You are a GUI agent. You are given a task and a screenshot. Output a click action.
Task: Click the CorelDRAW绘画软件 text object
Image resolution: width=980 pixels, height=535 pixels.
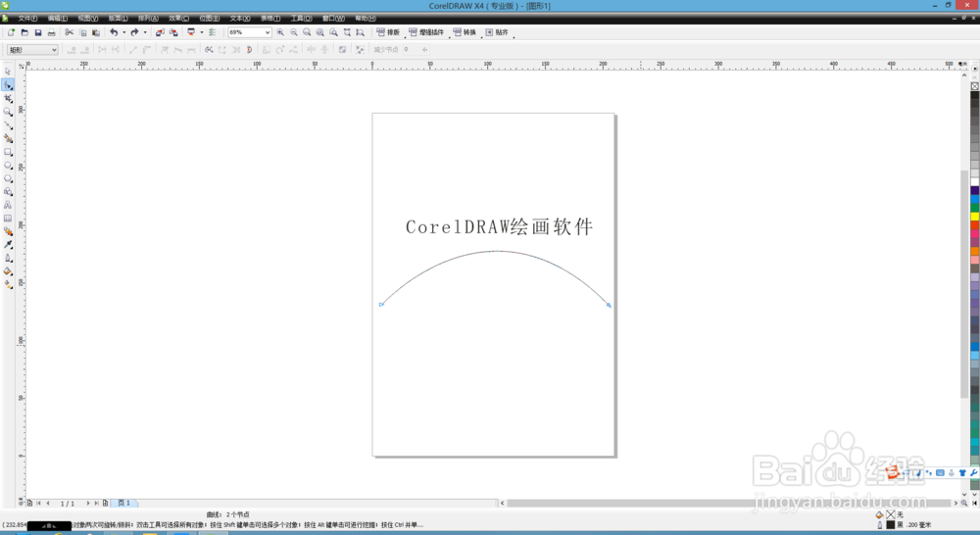[x=499, y=227]
